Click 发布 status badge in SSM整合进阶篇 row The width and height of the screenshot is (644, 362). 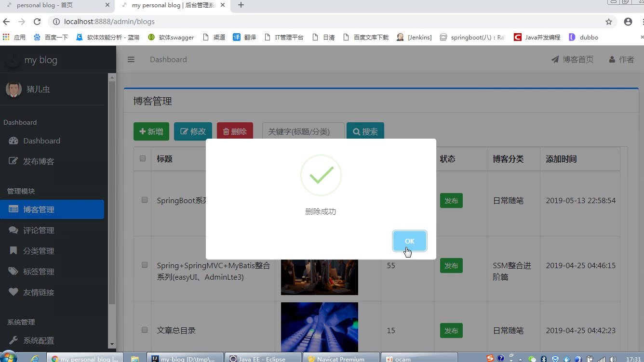(x=451, y=266)
